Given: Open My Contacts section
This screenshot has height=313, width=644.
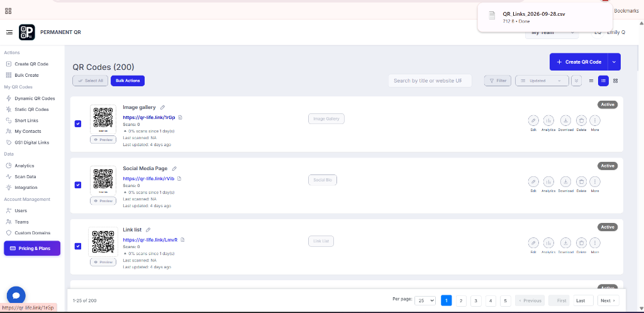Looking at the screenshot, I should tap(23, 132).
